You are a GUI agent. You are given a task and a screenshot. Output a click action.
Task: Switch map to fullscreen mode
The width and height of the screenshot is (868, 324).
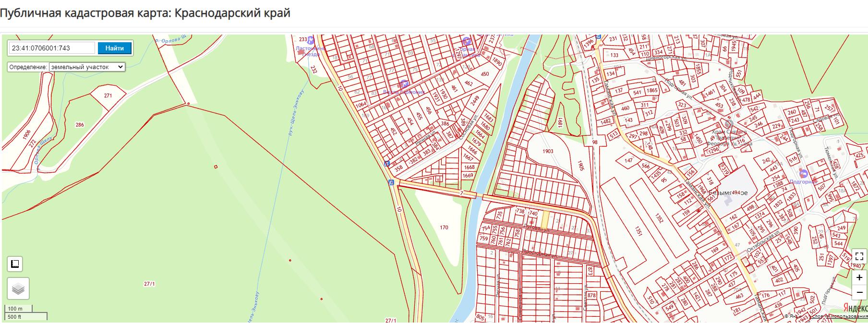tap(859, 256)
